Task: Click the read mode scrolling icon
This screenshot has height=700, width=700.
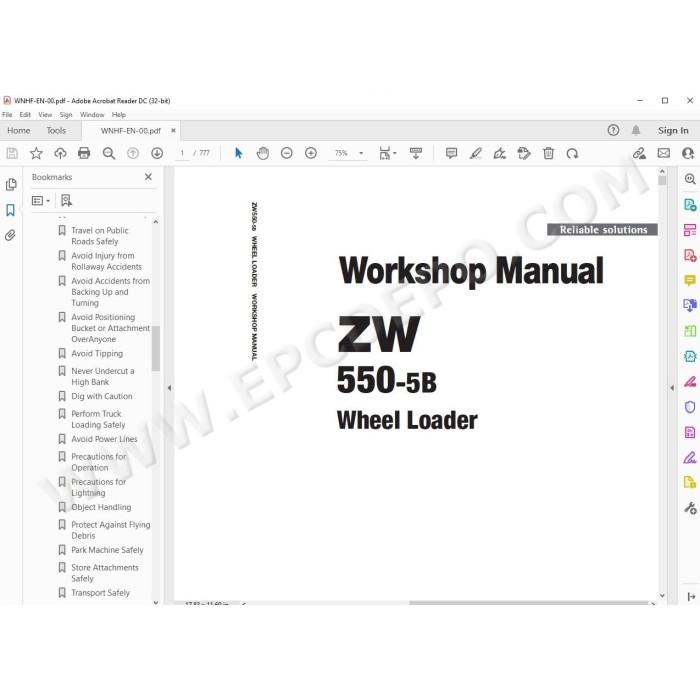Action: [416, 154]
